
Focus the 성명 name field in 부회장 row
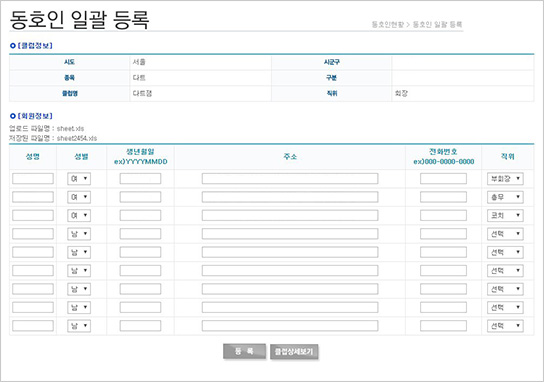pyautogui.click(x=33, y=179)
